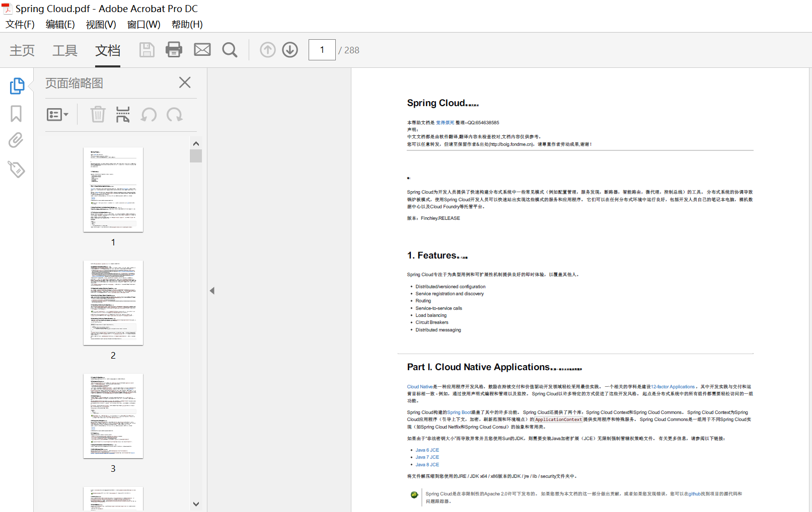
Task: Open the 窗口(W) menu
Action: coord(143,24)
